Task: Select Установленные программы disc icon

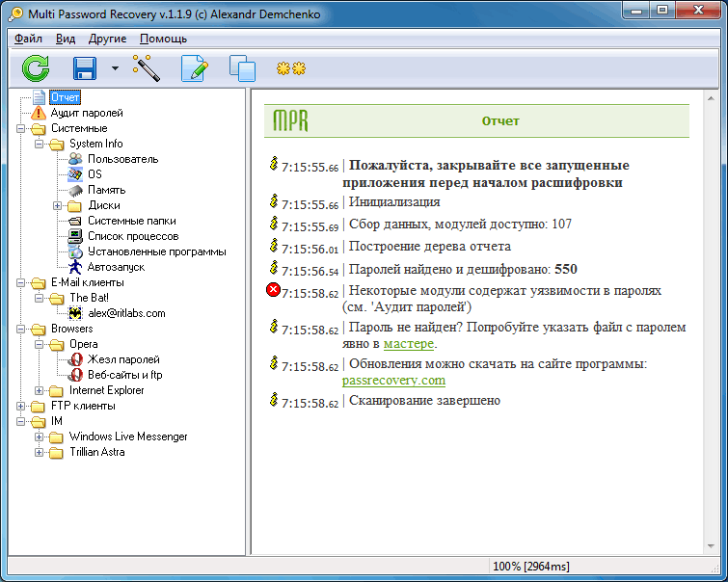Action: pyautogui.click(x=75, y=251)
